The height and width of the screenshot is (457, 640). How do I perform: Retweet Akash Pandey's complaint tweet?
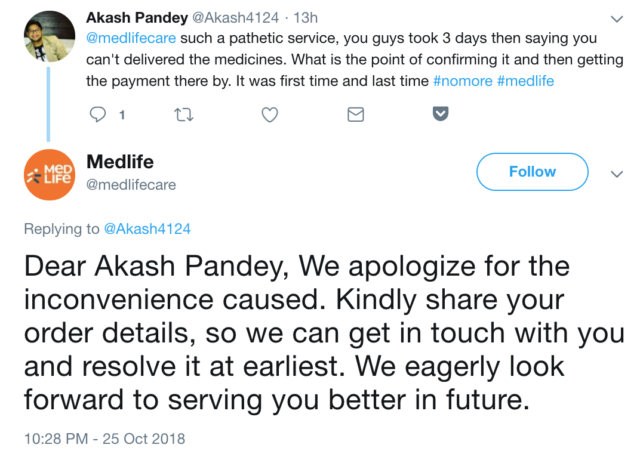coord(182,115)
